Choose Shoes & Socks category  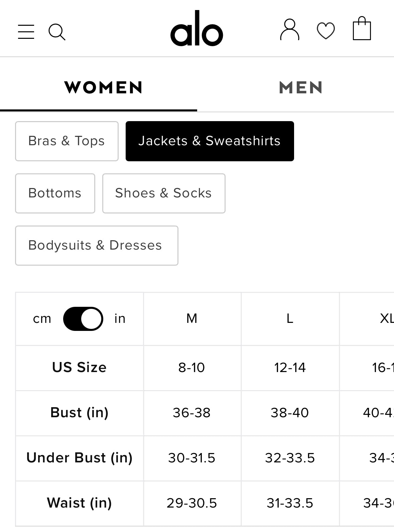pyautogui.click(x=163, y=193)
